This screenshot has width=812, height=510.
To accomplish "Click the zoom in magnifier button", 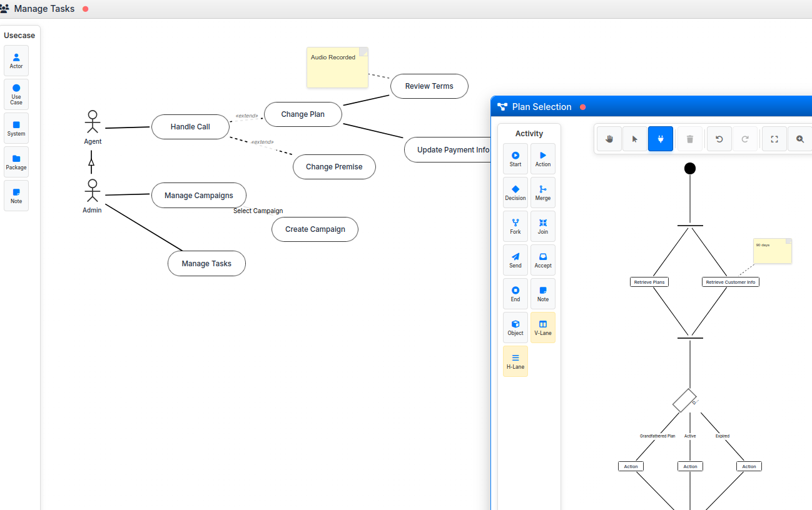I will click(799, 139).
